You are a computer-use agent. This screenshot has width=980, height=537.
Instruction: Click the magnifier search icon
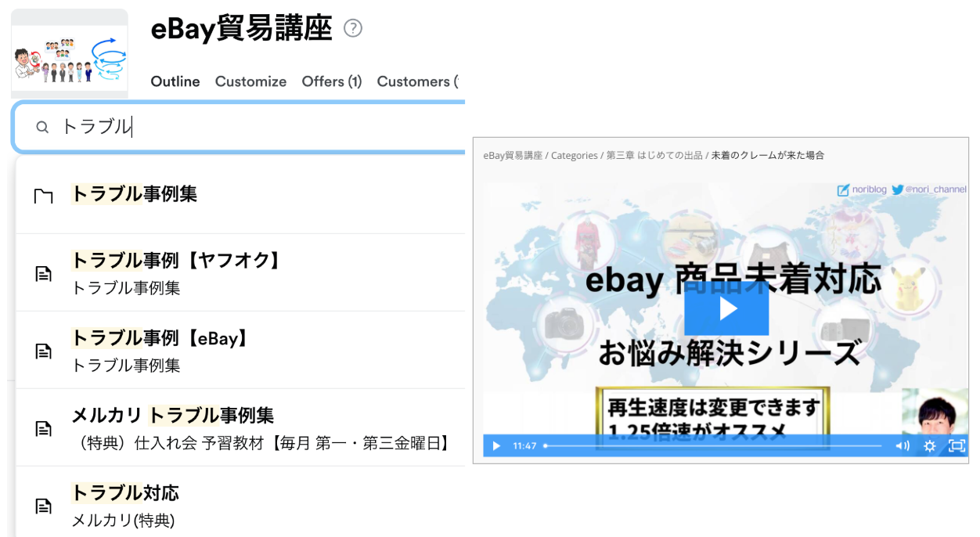coord(42,127)
